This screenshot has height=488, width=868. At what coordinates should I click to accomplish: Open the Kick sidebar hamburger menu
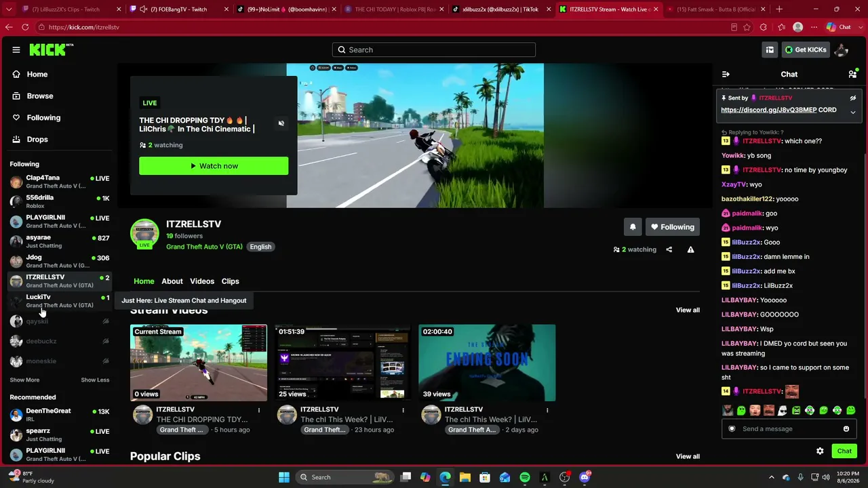(16, 49)
